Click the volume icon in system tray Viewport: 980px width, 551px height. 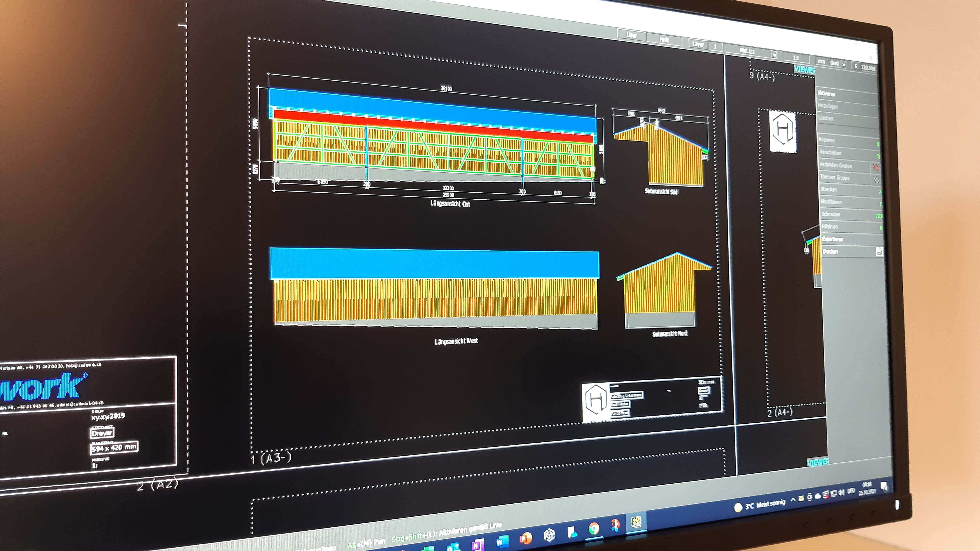(x=842, y=493)
